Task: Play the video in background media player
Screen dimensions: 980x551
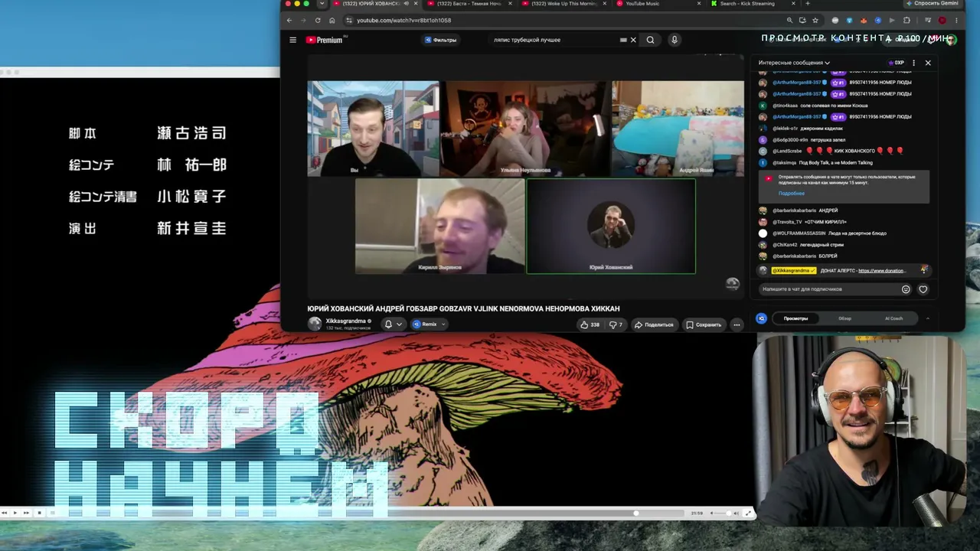Action: click(x=15, y=513)
